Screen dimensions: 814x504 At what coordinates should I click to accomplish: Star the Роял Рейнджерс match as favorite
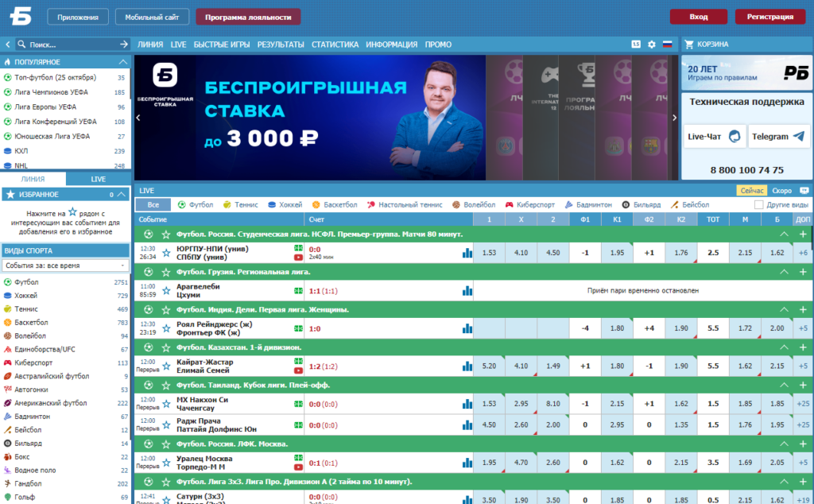[x=166, y=328]
